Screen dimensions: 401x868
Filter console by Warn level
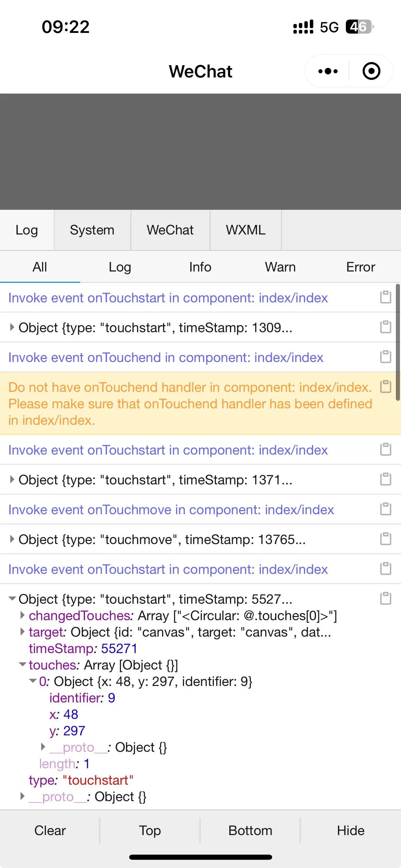click(x=280, y=267)
